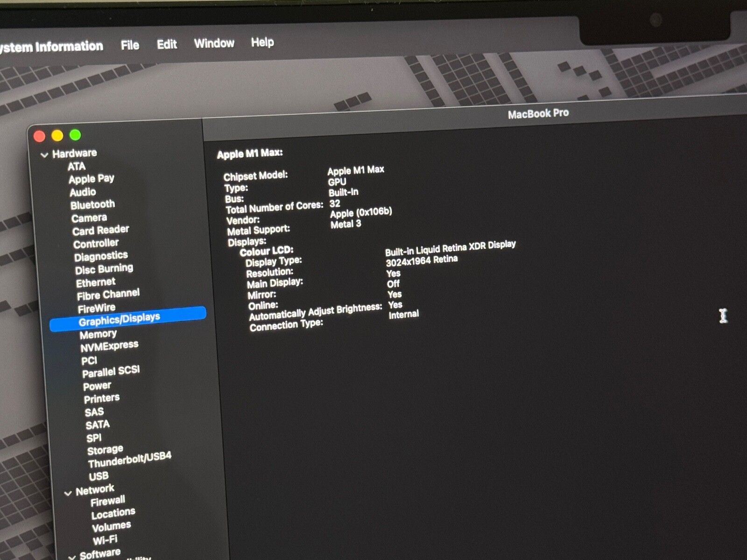Screen dimensions: 747x560
Task: Select the Hardware category row
Action: pos(74,154)
